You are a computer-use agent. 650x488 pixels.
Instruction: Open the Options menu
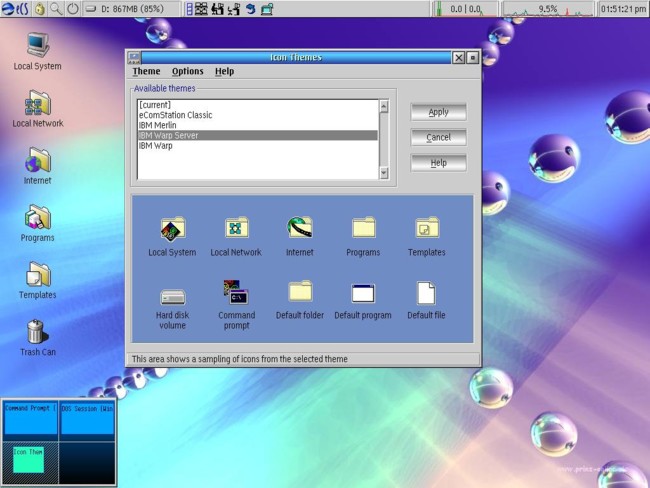click(x=188, y=71)
